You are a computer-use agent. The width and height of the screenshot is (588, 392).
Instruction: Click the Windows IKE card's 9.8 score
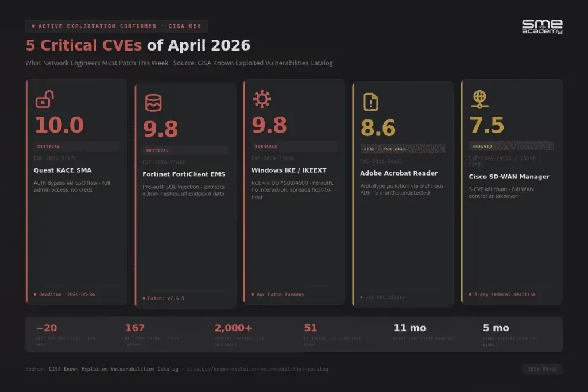click(x=269, y=125)
